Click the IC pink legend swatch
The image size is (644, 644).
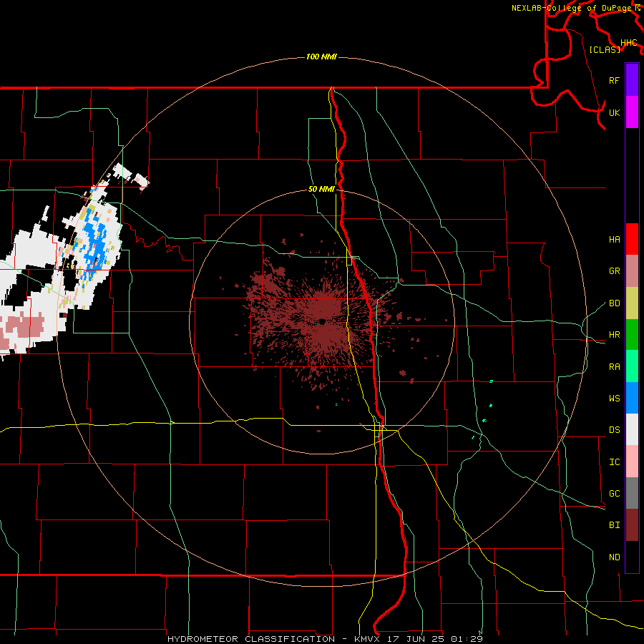click(x=632, y=462)
